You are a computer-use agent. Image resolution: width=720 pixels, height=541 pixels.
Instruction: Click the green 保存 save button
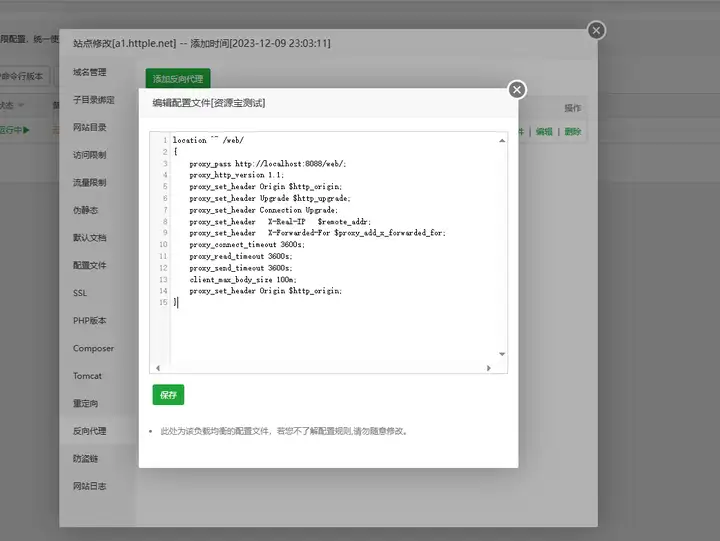pyautogui.click(x=168, y=395)
